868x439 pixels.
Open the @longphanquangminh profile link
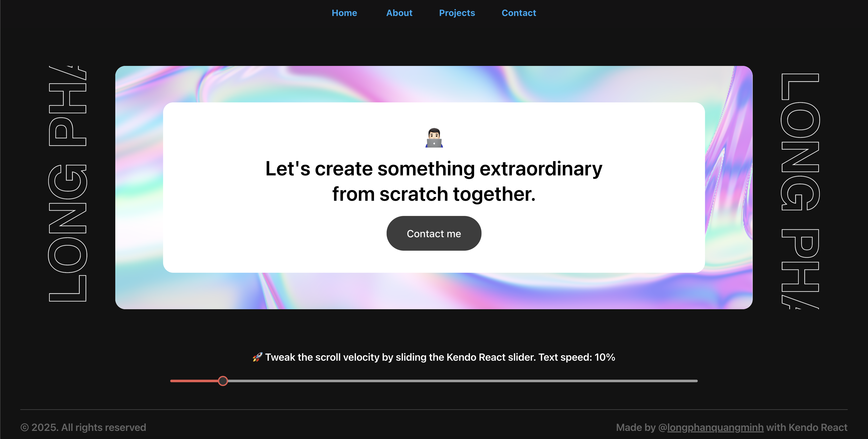[715, 427]
